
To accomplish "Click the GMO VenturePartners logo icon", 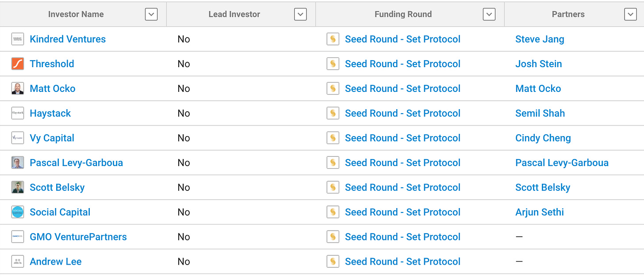I will 18,237.
